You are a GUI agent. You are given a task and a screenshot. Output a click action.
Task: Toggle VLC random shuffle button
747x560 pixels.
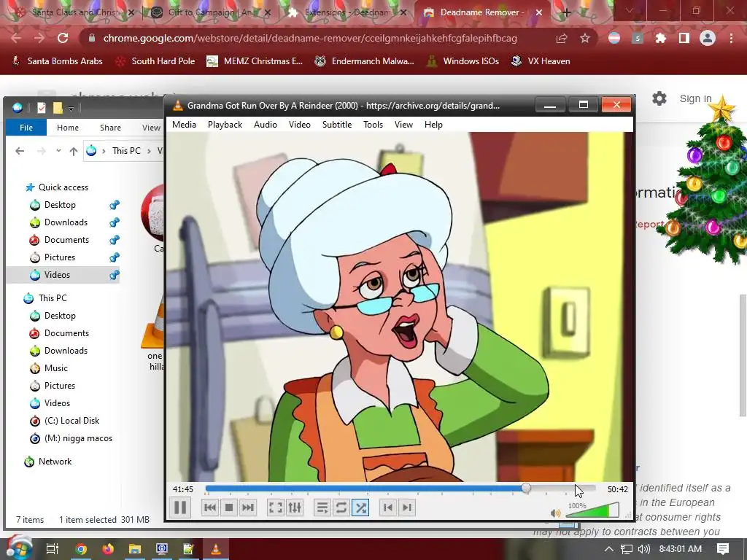click(360, 507)
